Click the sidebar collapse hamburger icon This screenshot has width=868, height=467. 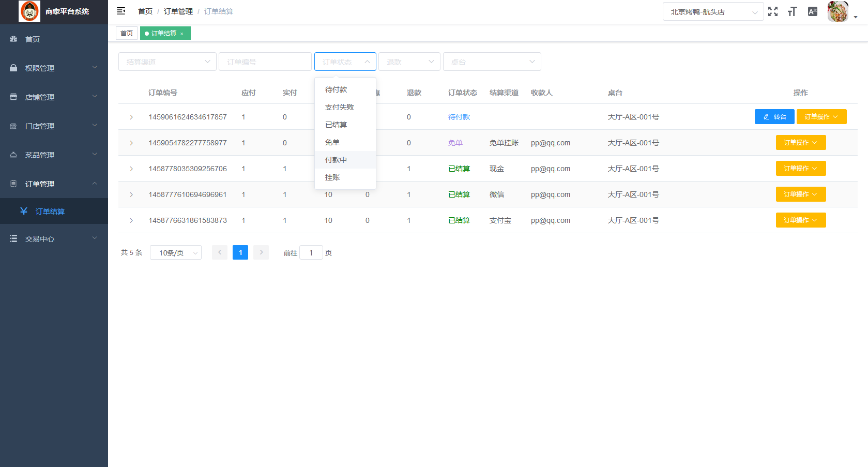click(121, 11)
